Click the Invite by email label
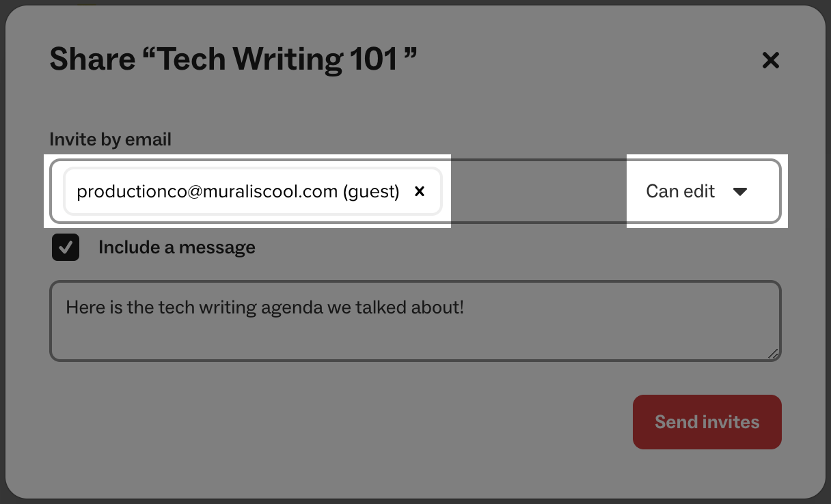Viewport: 831px width, 504px height. click(110, 139)
